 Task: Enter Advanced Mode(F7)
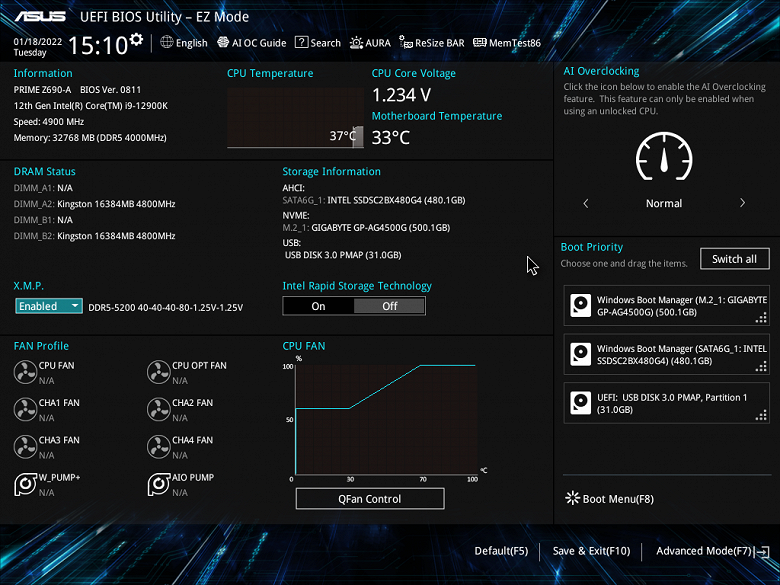click(x=703, y=551)
